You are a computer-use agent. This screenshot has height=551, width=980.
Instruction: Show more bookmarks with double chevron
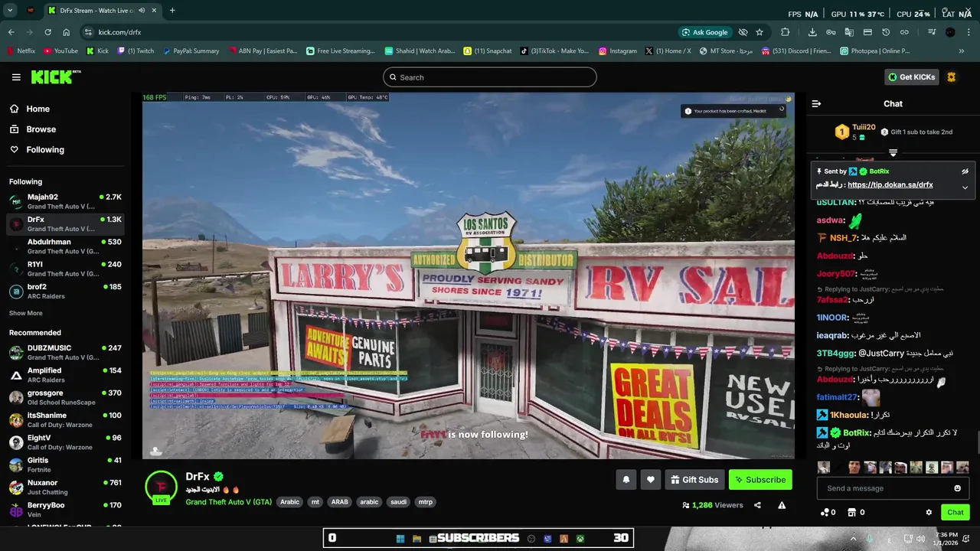(962, 51)
